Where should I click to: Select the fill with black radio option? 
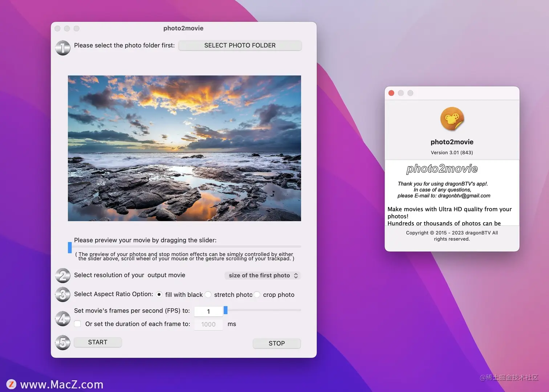pyautogui.click(x=159, y=294)
